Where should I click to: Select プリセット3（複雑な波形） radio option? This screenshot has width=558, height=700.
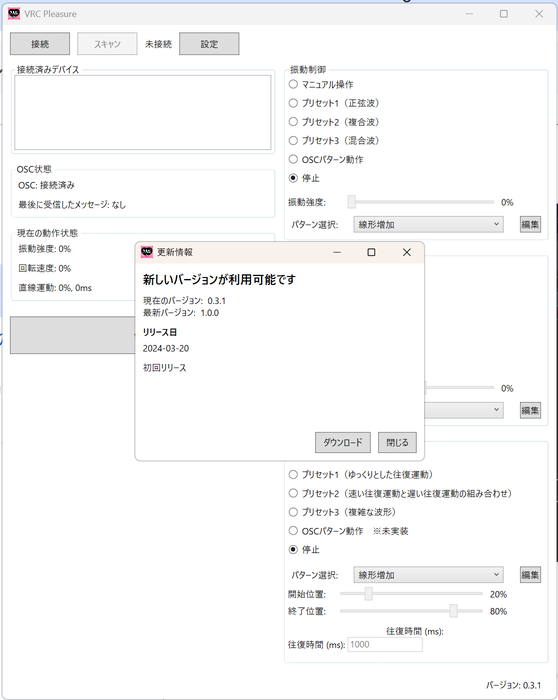[x=293, y=512]
